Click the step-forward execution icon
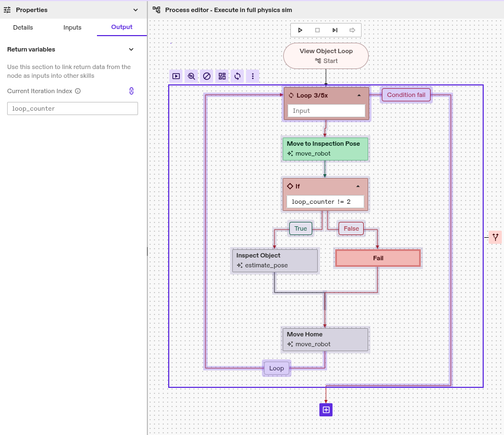The width and height of the screenshot is (504, 435). pos(335,30)
